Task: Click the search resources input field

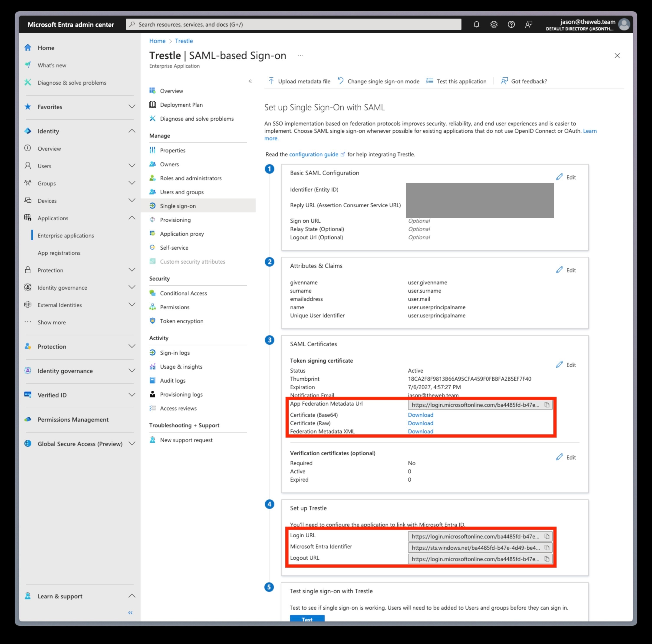Action: pos(293,24)
